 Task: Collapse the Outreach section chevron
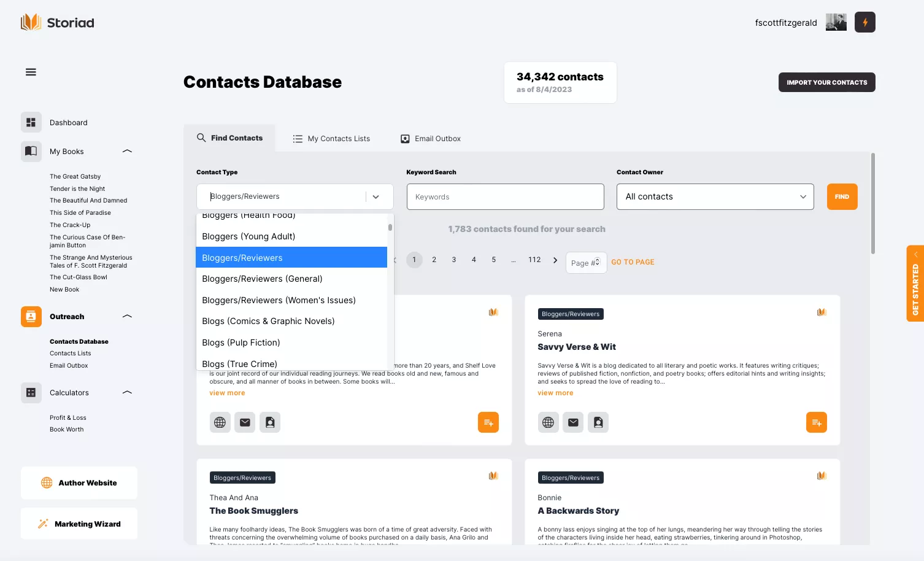click(127, 316)
